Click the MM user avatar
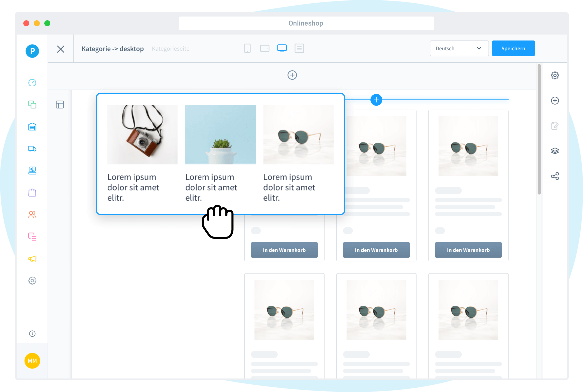The width and height of the screenshot is (583, 392). click(32, 361)
